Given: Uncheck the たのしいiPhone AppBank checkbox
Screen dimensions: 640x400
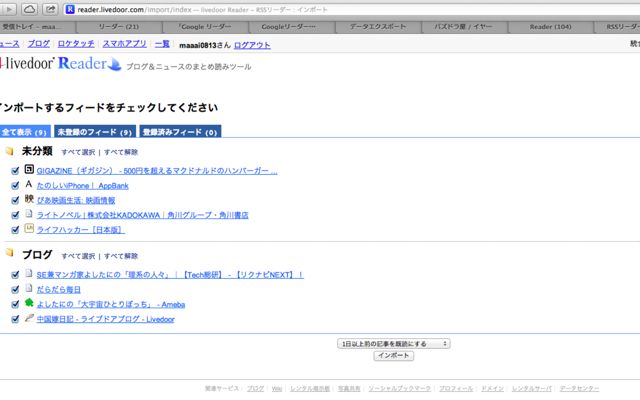Looking at the screenshot, I should (15, 185).
